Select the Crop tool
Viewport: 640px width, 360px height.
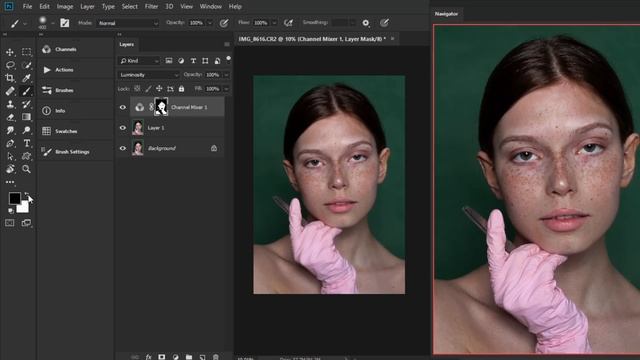coord(10,78)
